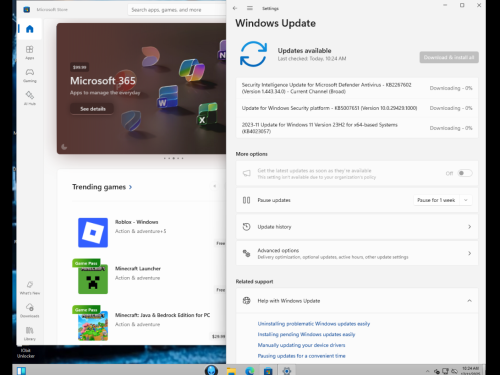Open the Update history page
Image resolution: width=500 pixels, height=375 pixels.
click(x=357, y=227)
